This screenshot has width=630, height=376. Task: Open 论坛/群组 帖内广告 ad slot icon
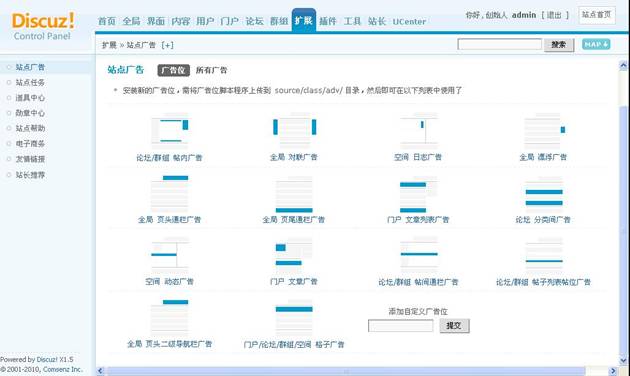(170, 131)
